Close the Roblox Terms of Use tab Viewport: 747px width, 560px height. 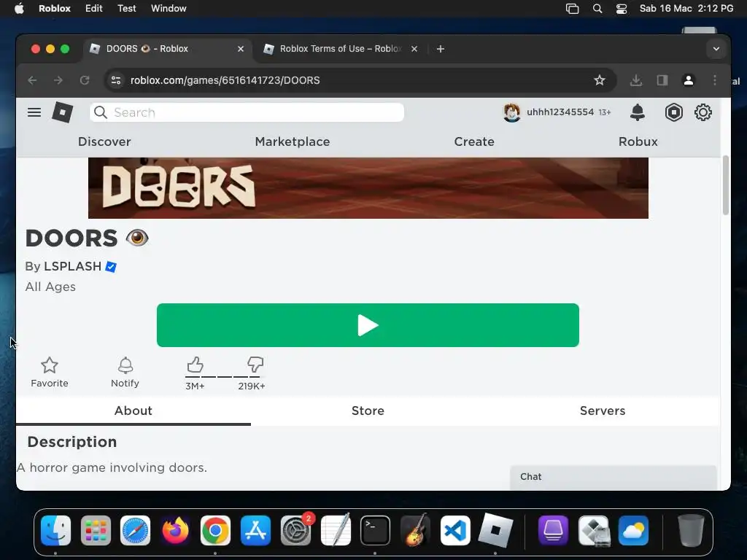(x=414, y=49)
